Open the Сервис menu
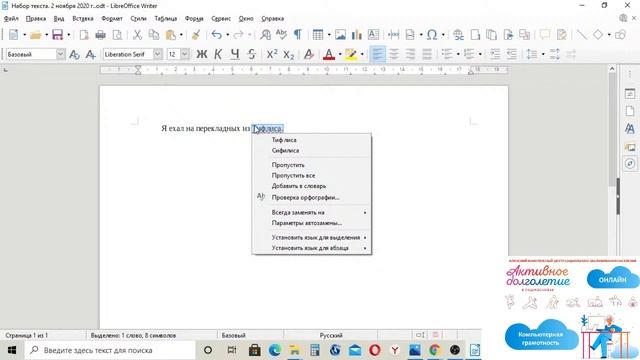This screenshot has height=360, width=640. tap(221, 18)
